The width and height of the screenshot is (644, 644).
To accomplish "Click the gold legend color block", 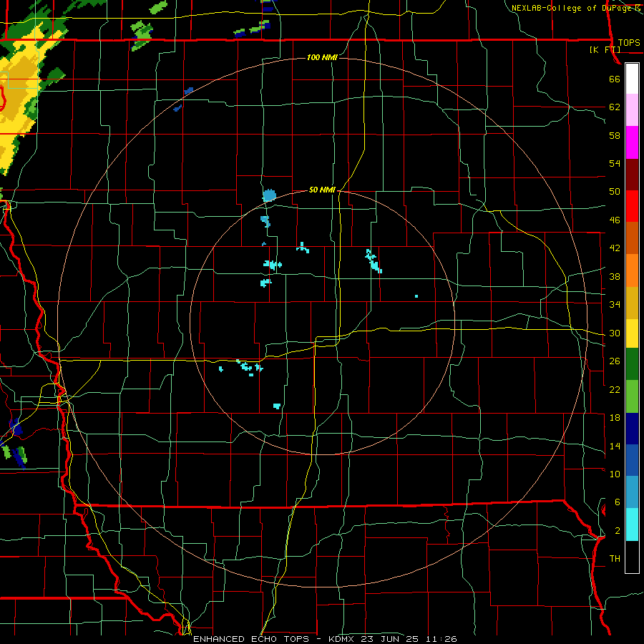I will pyautogui.click(x=632, y=303).
